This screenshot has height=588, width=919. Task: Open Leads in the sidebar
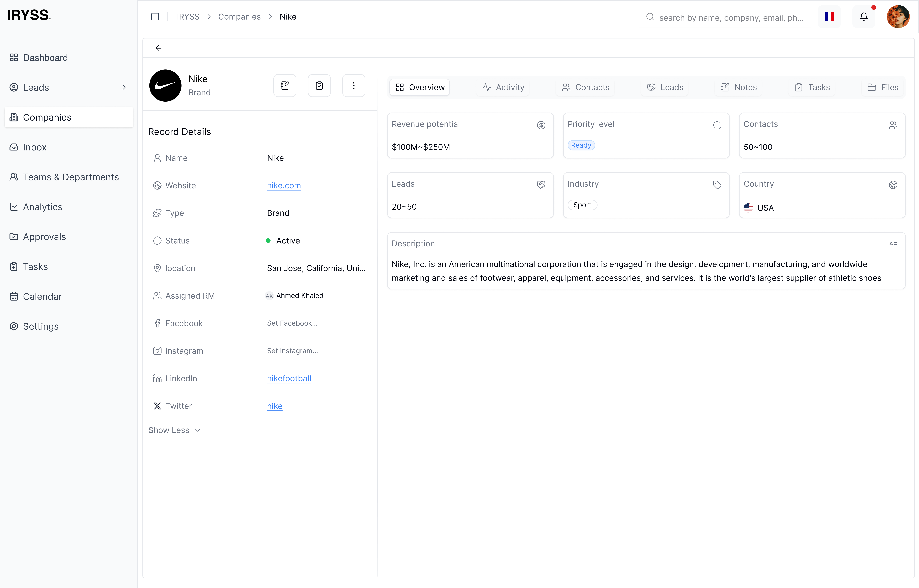coord(69,87)
